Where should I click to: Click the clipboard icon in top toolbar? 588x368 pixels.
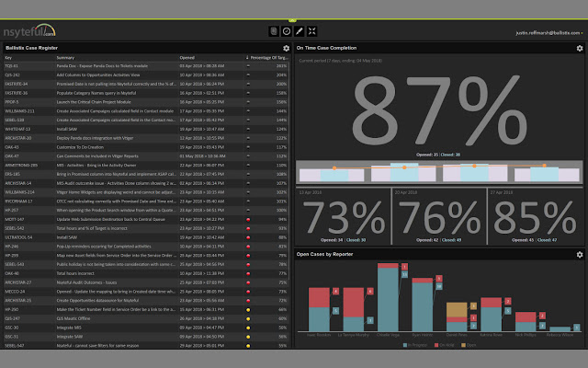[273, 31]
